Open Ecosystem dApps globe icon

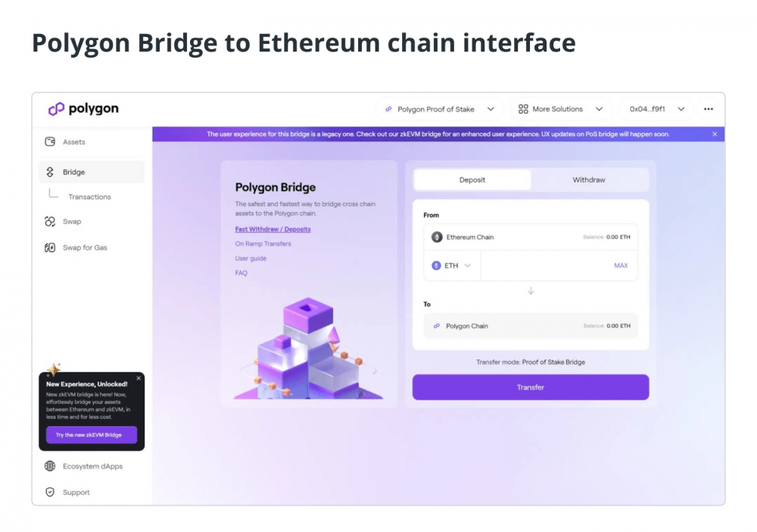click(x=50, y=466)
